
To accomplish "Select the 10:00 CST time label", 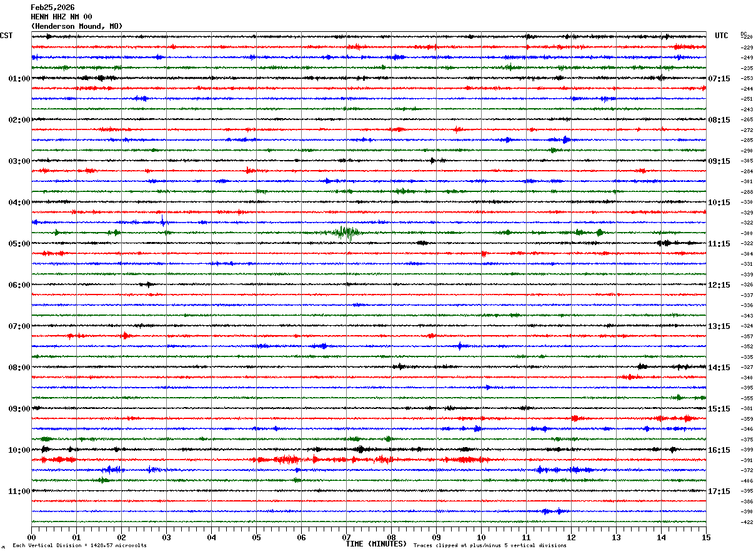I will [19, 450].
